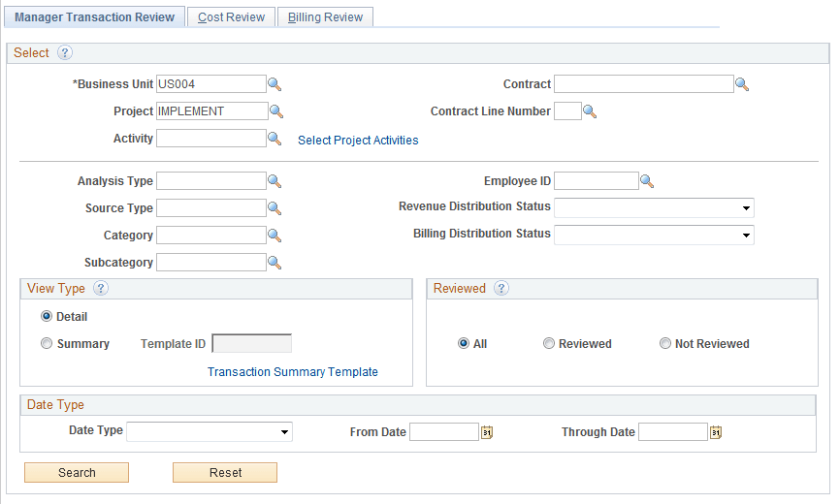Click the Search button

77,472
